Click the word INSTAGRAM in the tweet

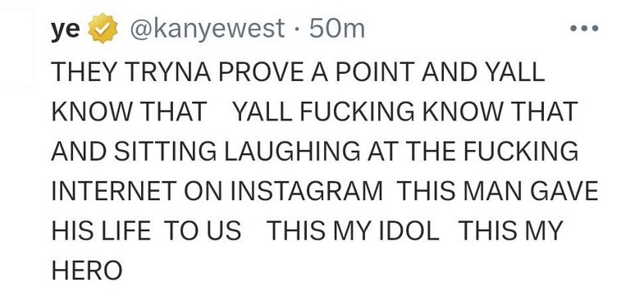point(306,191)
